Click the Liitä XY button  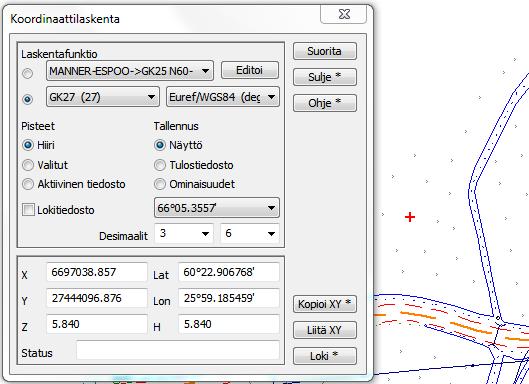325,330
